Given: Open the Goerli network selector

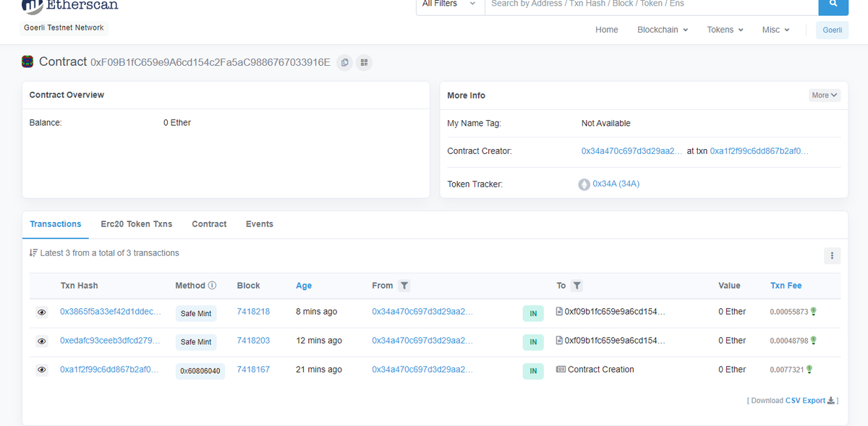Looking at the screenshot, I should coord(832,30).
